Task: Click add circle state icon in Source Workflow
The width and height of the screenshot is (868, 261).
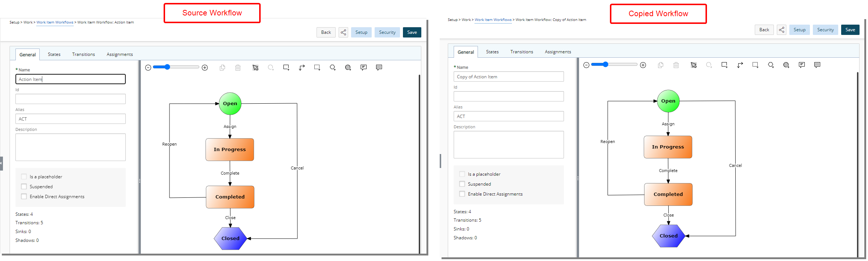Action: pos(271,68)
